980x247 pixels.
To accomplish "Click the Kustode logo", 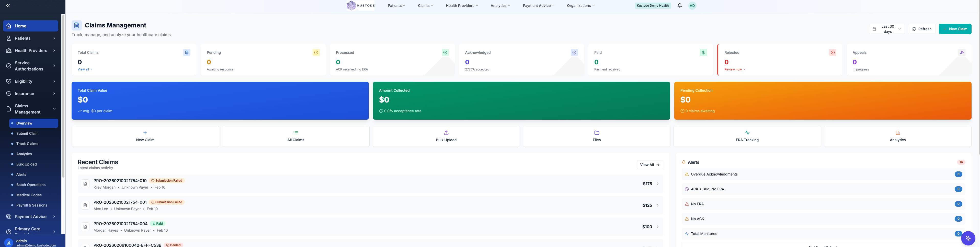I will pyautogui.click(x=360, y=5).
